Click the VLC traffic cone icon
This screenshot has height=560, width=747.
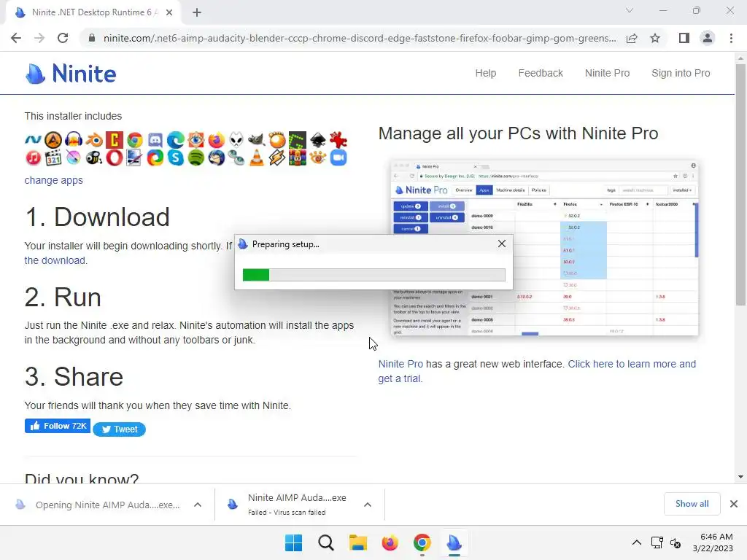click(x=257, y=157)
